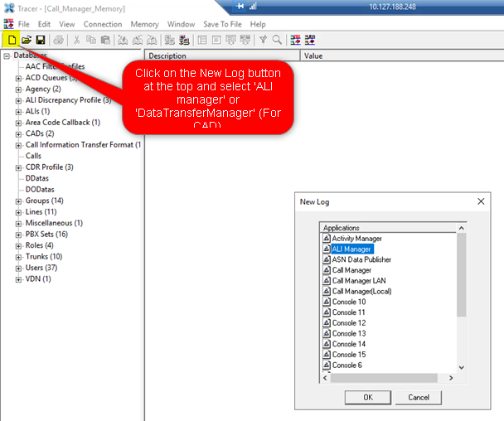
Task: Collapse the Databases root node
Action: click(7, 56)
